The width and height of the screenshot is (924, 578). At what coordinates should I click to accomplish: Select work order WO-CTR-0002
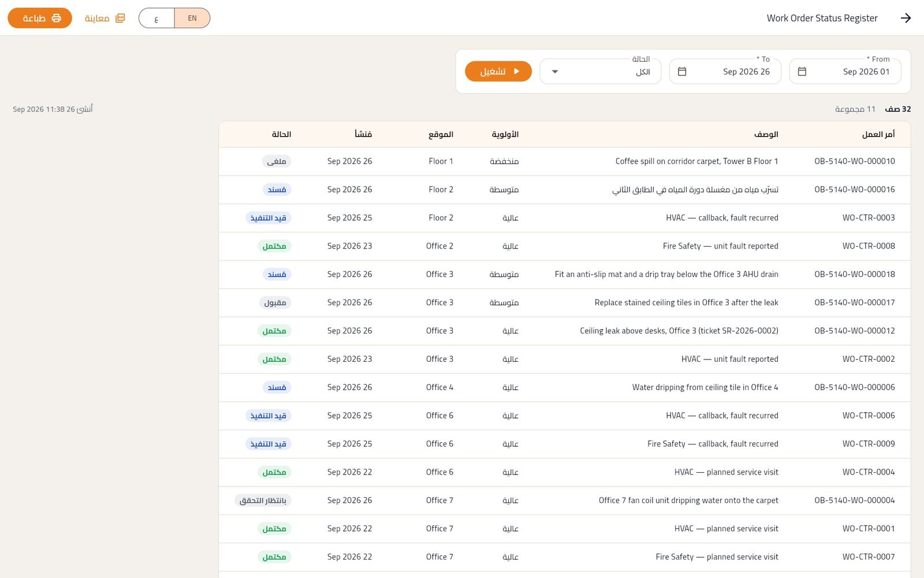(x=869, y=360)
